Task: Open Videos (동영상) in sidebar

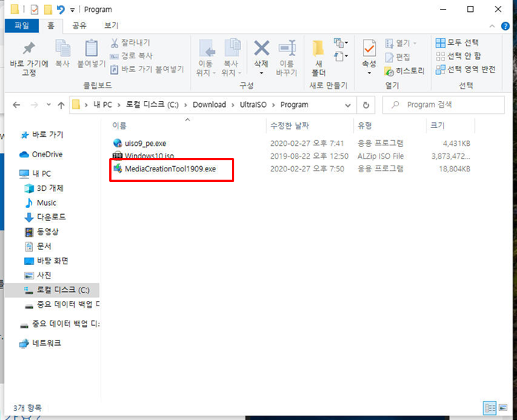Action: coord(42,232)
